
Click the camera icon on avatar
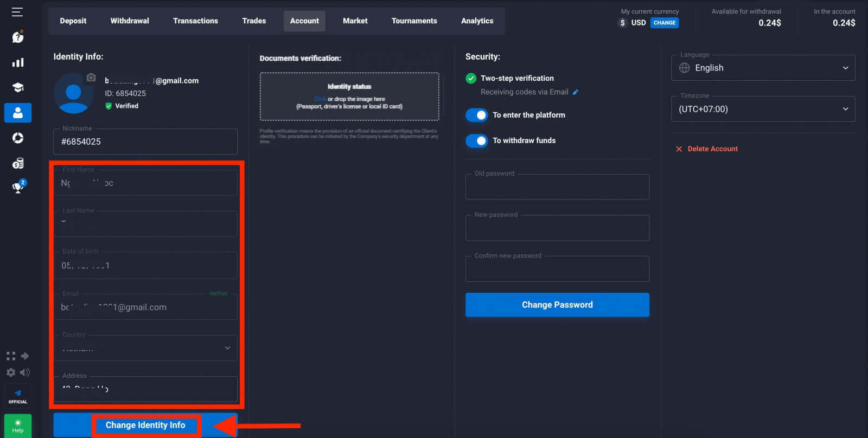(x=91, y=78)
